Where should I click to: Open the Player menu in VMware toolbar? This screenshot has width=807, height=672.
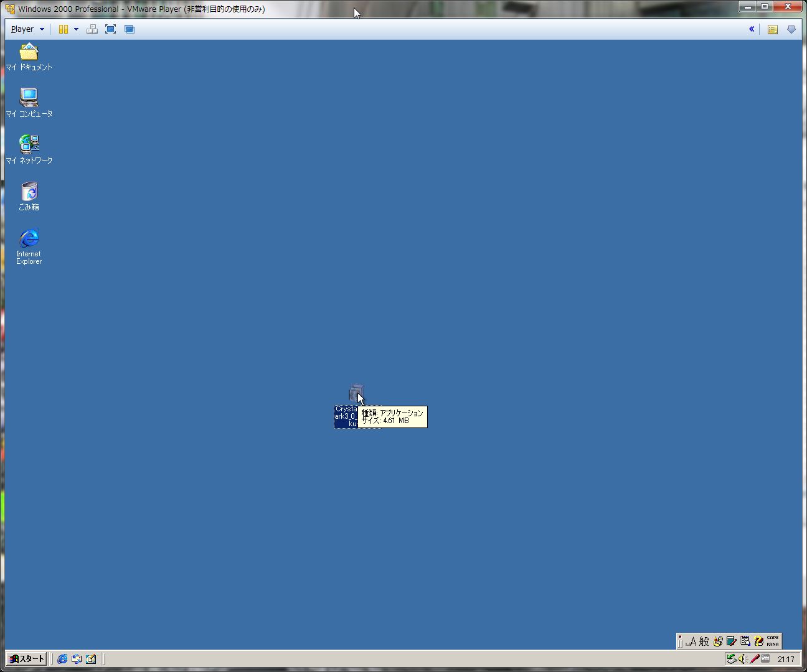tap(27, 29)
